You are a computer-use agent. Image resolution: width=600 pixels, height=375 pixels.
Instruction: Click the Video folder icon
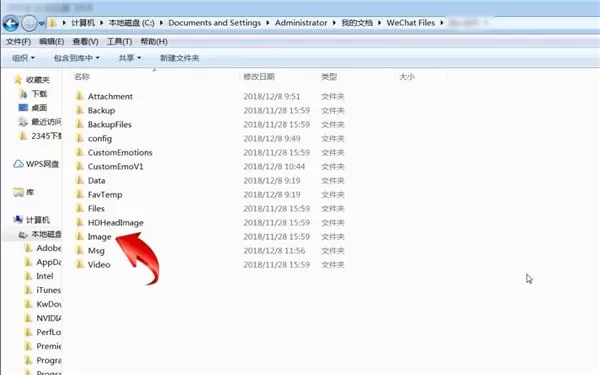tap(80, 264)
